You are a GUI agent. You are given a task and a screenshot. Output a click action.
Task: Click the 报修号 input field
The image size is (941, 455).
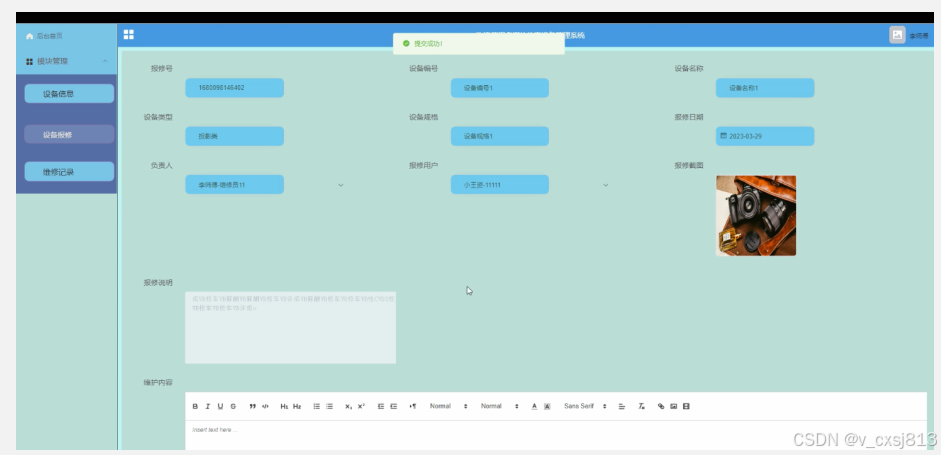click(x=235, y=88)
